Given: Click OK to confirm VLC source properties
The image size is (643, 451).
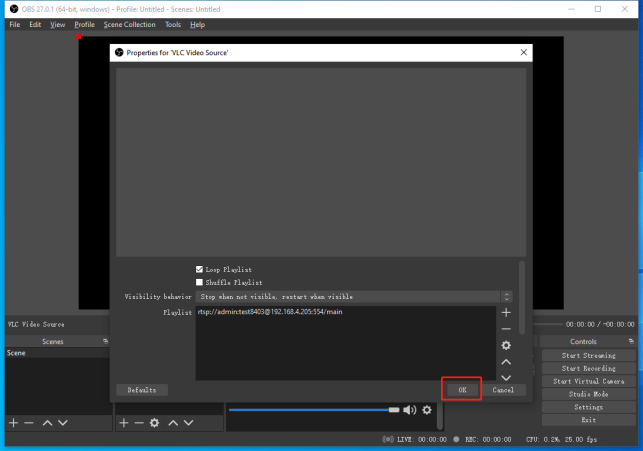Looking at the screenshot, I should pyautogui.click(x=462, y=389).
